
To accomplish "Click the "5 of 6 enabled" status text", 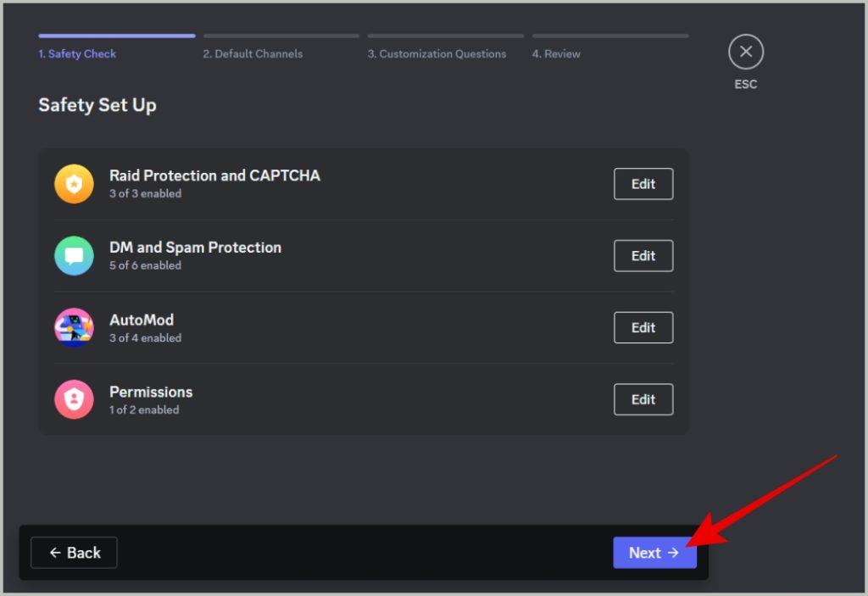I will [x=145, y=265].
